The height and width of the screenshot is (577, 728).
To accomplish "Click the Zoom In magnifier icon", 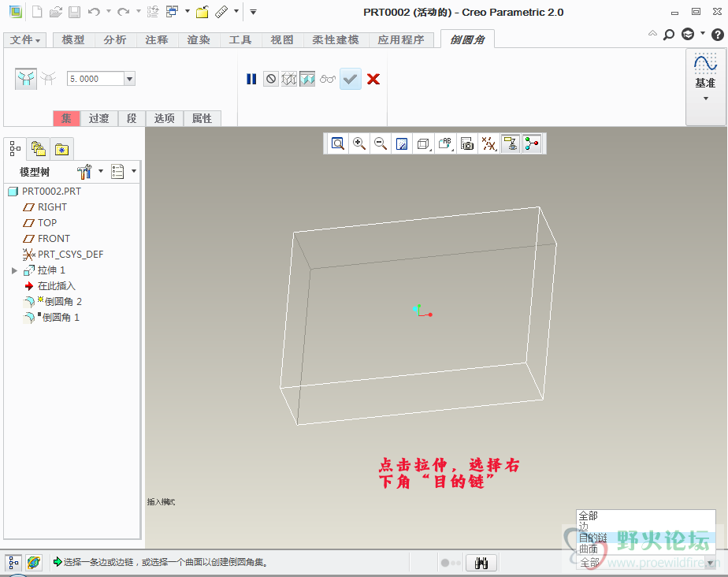I will point(359,143).
